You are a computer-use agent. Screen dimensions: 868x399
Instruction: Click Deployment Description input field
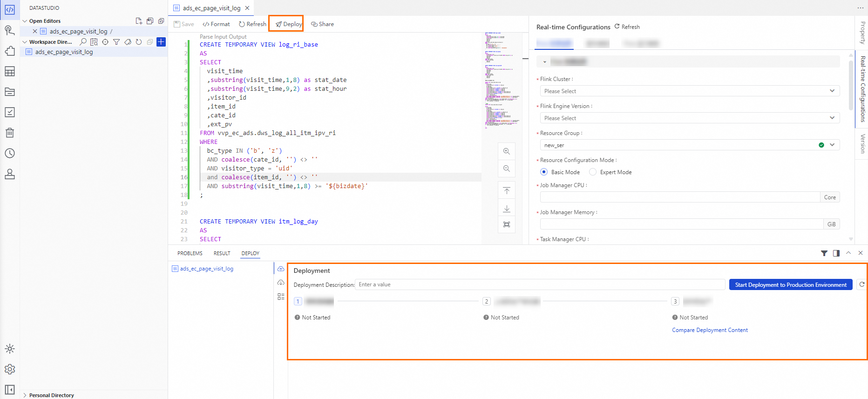point(540,284)
